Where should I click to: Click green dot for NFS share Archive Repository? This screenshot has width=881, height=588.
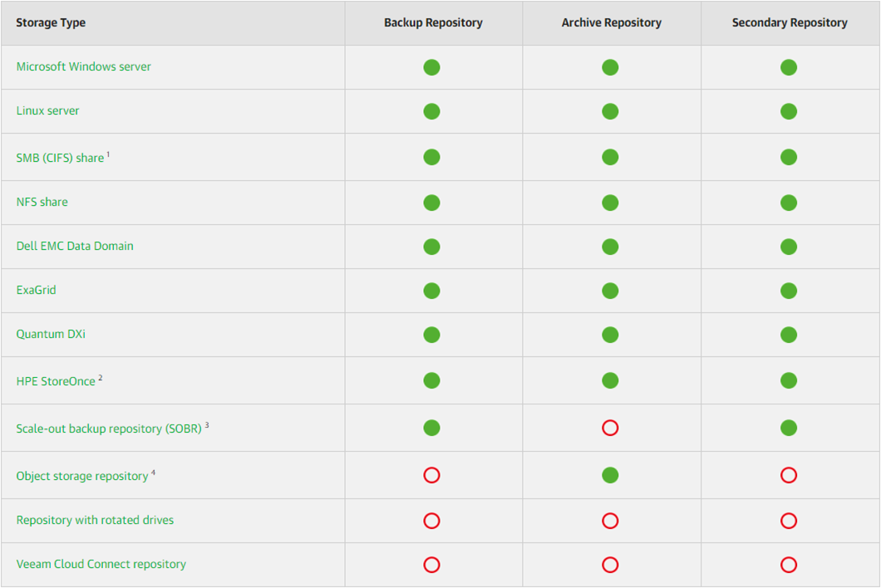click(x=610, y=203)
